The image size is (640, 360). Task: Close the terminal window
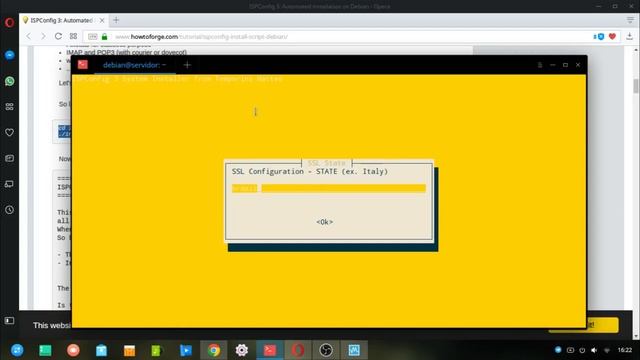point(578,65)
